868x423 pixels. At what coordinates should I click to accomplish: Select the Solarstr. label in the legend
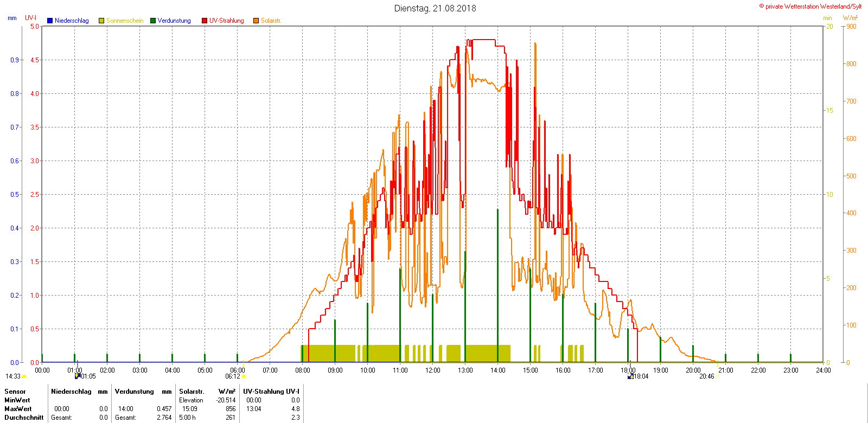271,21
